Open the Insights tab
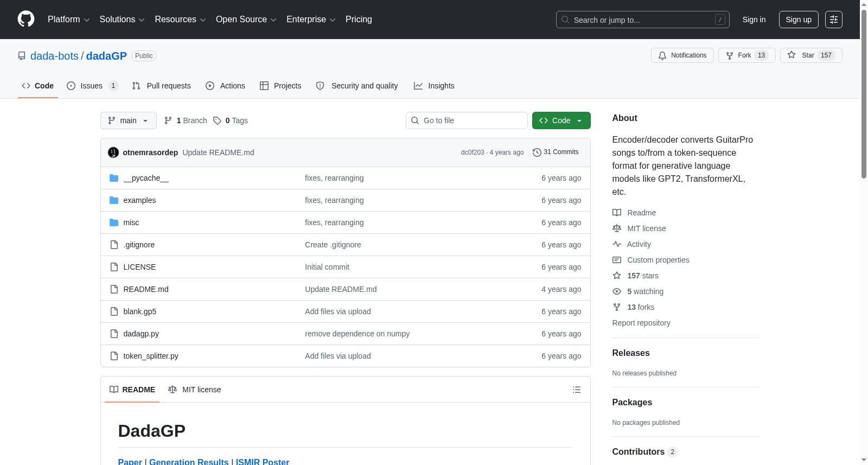 [x=434, y=86]
